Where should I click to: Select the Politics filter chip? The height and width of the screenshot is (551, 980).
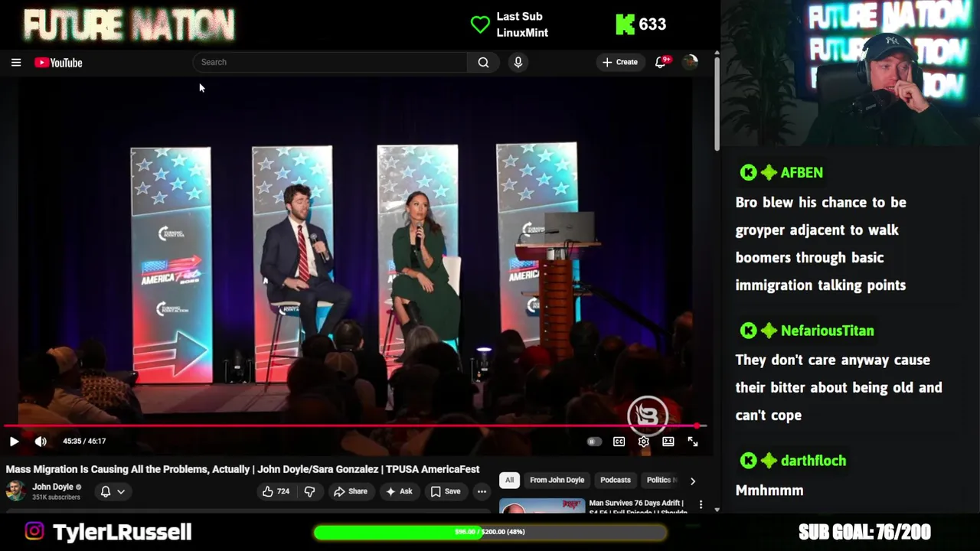[x=661, y=480]
